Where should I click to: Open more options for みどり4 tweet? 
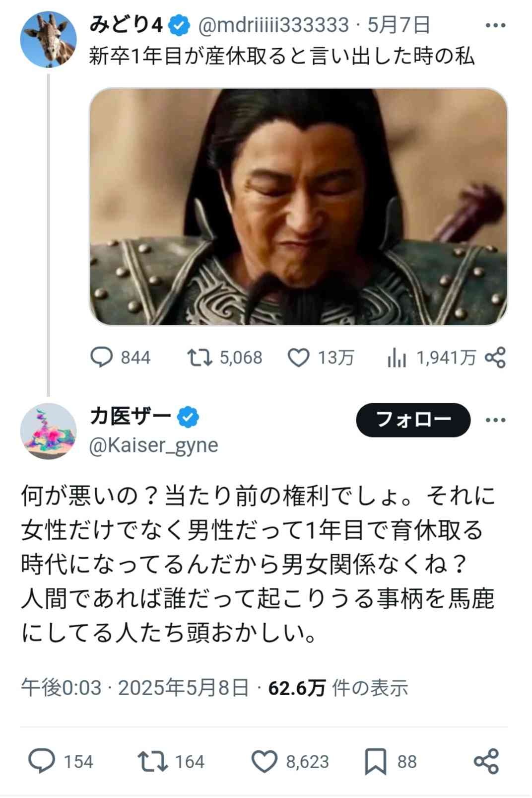point(495,25)
